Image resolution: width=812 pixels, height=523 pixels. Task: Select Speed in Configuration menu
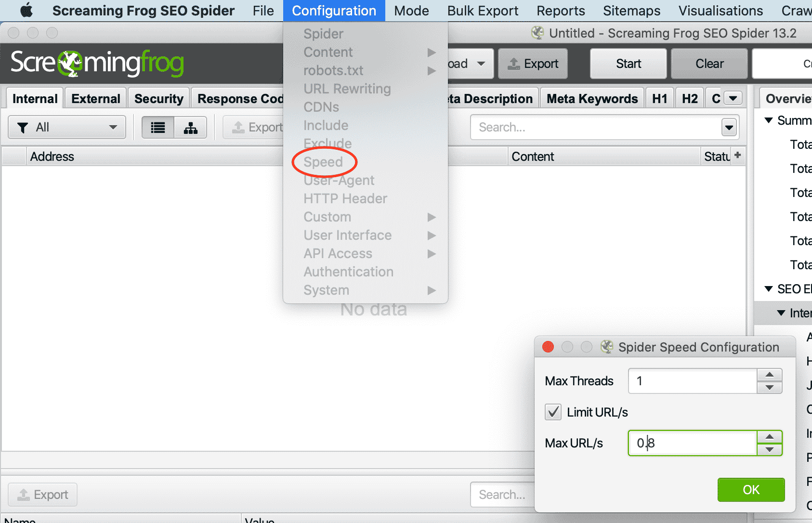click(x=323, y=162)
